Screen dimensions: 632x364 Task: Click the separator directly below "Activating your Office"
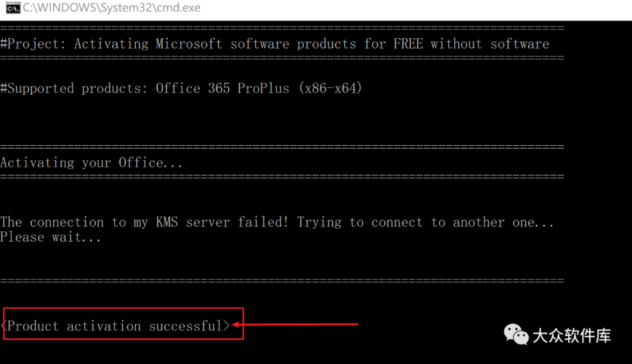pos(281,177)
